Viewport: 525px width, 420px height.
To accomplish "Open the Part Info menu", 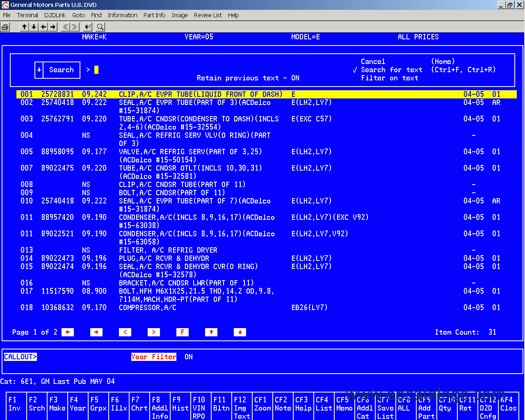I will click(x=154, y=15).
